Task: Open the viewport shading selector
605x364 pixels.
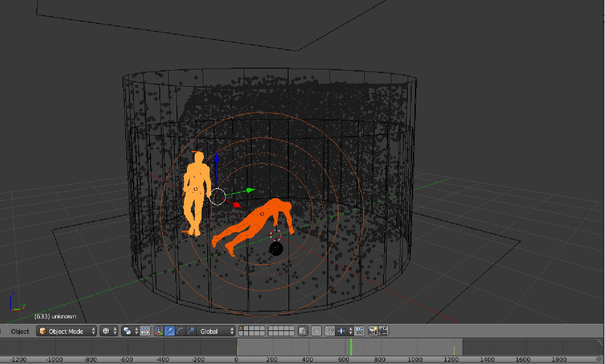Action: [109, 331]
